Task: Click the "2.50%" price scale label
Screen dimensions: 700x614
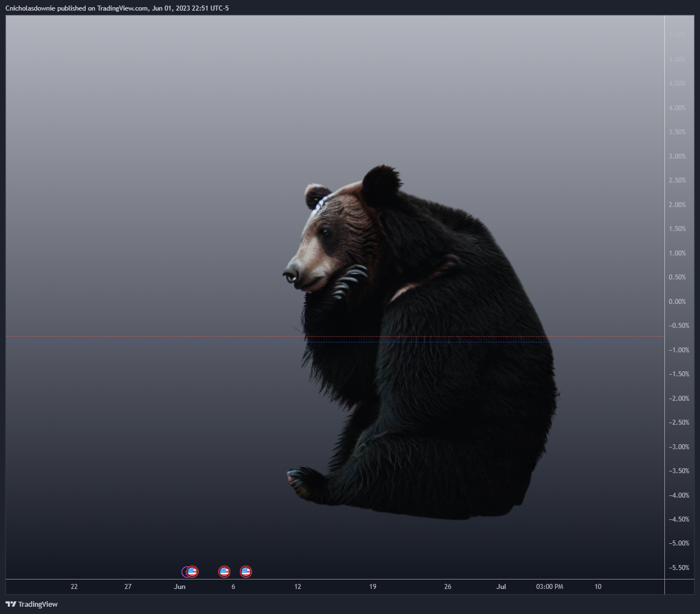Action: coord(677,180)
